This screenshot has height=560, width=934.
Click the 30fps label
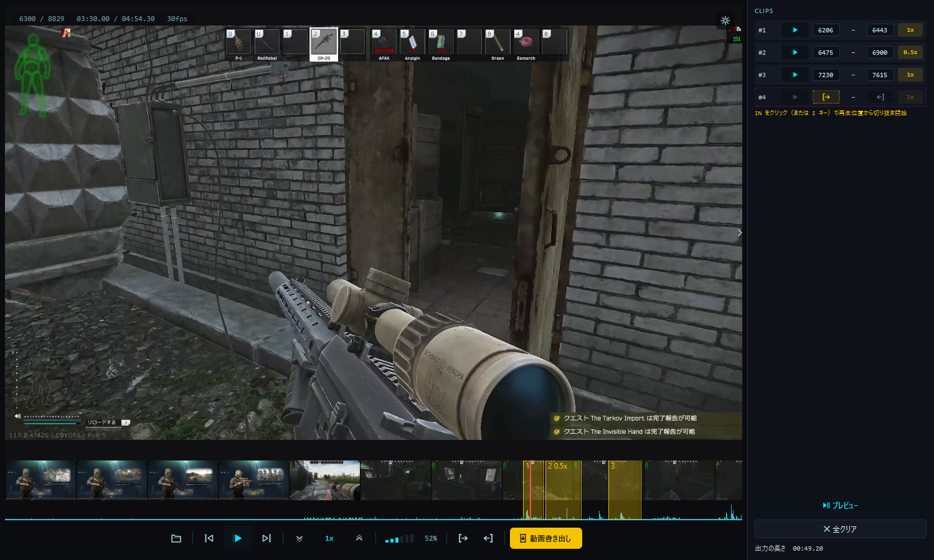[x=177, y=19]
